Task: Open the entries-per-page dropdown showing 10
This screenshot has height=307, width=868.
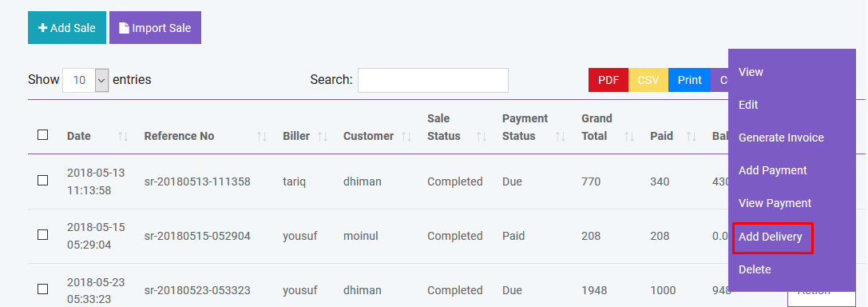Action: click(x=85, y=81)
